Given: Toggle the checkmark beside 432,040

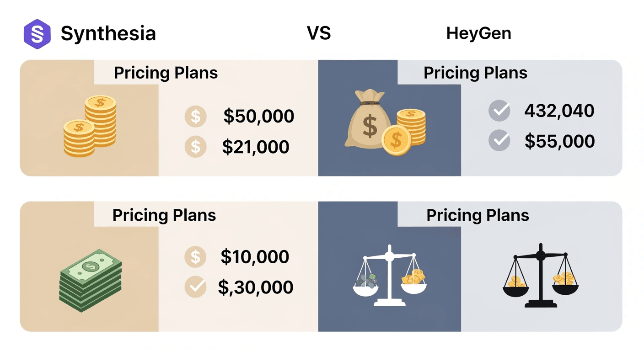Looking at the screenshot, I should click(499, 111).
